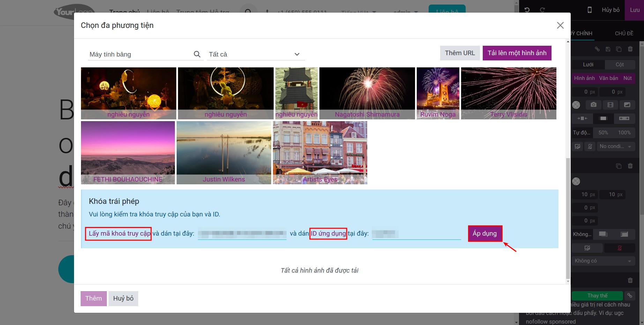Select the camera image source icon
Screen dimensions: 644x325
pyautogui.click(x=593, y=104)
